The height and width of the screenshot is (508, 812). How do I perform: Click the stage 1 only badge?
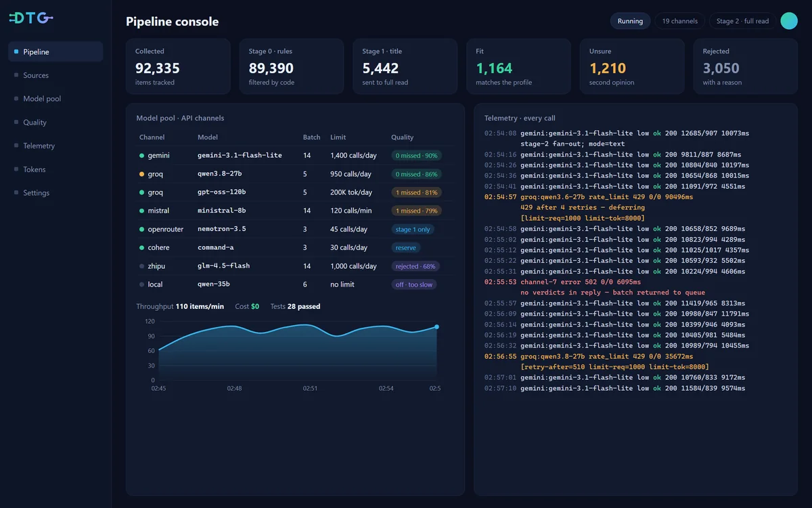[413, 230]
